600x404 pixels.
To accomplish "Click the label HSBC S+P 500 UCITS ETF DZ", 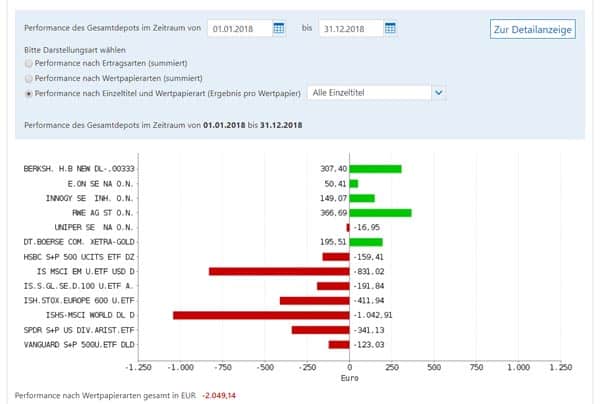I will coord(79,257).
